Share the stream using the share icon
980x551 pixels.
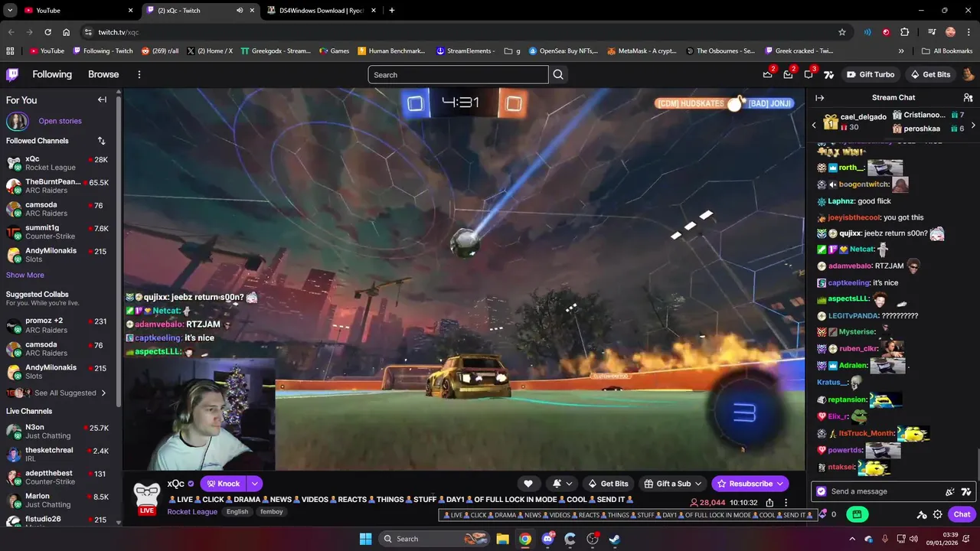[769, 503]
